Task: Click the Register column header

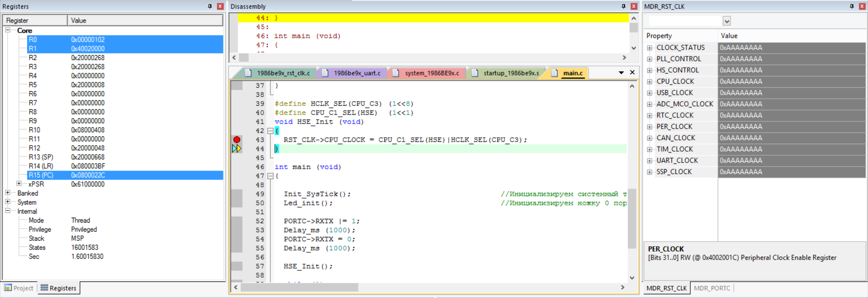Action: click(x=35, y=20)
